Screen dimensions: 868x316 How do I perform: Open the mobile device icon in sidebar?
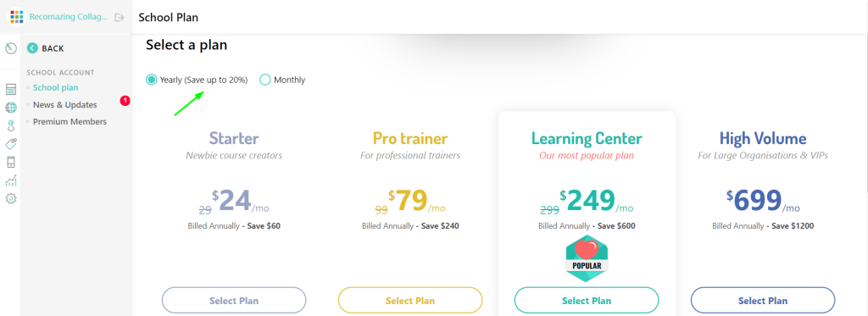[x=10, y=162]
